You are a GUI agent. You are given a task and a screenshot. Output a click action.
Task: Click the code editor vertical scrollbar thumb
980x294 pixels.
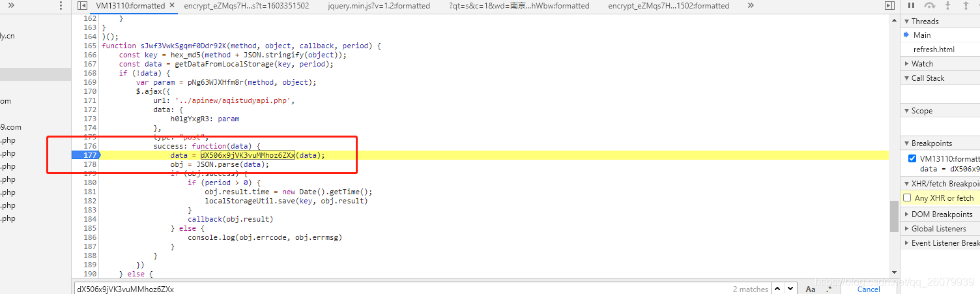point(893,216)
